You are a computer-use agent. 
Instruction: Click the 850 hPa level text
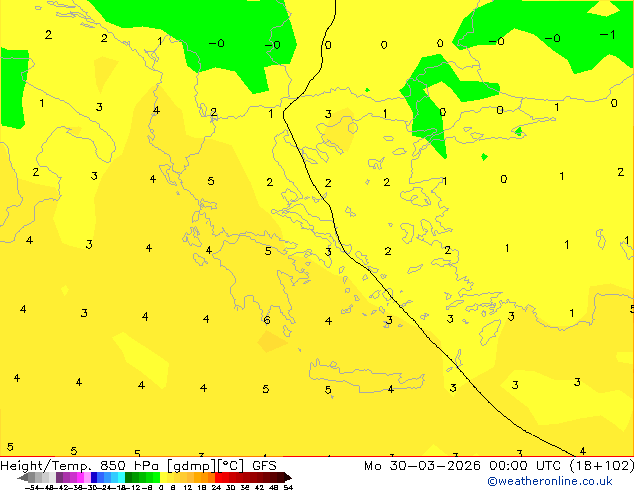click(129, 466)
